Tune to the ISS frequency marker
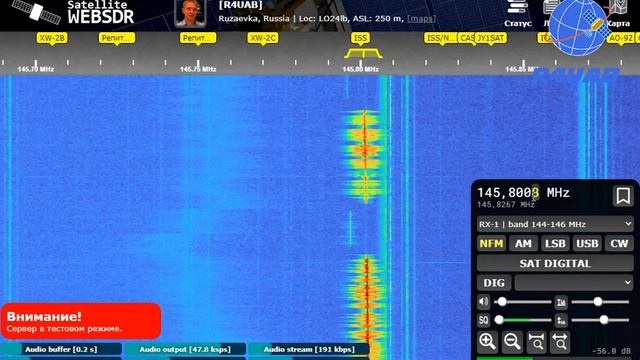This screenshot has width=640, height=360. tap(360, 38)
